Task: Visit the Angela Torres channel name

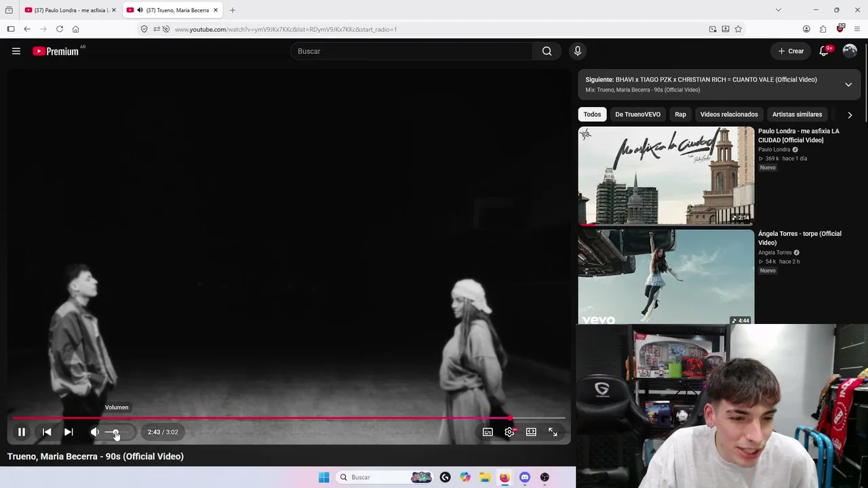Action: [774, 253]
